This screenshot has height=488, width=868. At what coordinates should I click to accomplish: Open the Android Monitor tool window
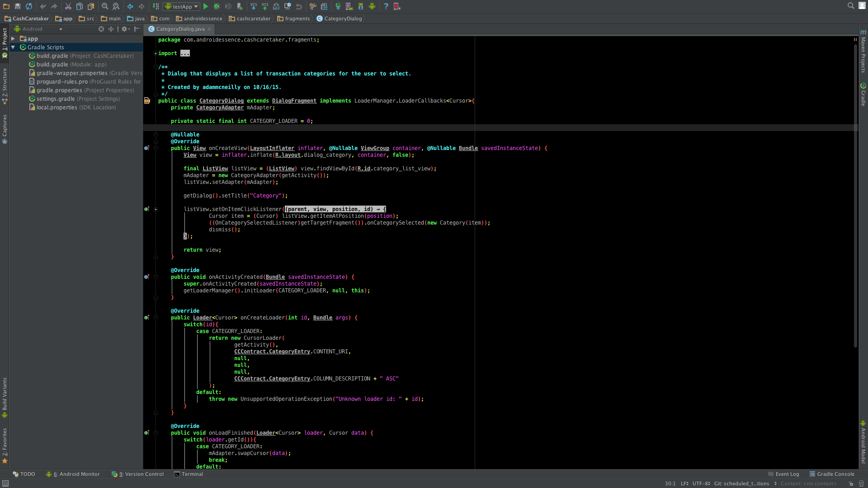pyautogui.click(x=73, y=474)
